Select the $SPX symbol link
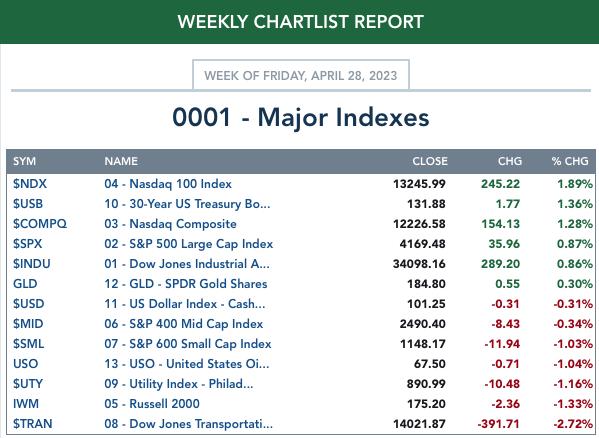The width and height of the screenshot is (599, 438). click(28, 244)
